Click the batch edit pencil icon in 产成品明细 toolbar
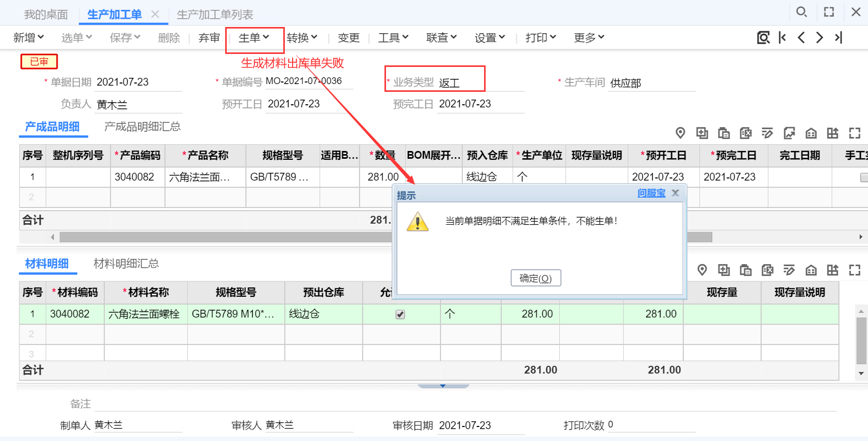This screenshot has height=441, width=868. pos(767,133)
